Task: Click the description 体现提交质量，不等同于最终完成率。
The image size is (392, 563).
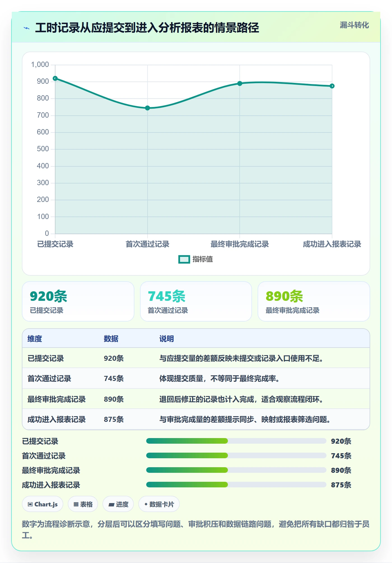Action: 220,378
